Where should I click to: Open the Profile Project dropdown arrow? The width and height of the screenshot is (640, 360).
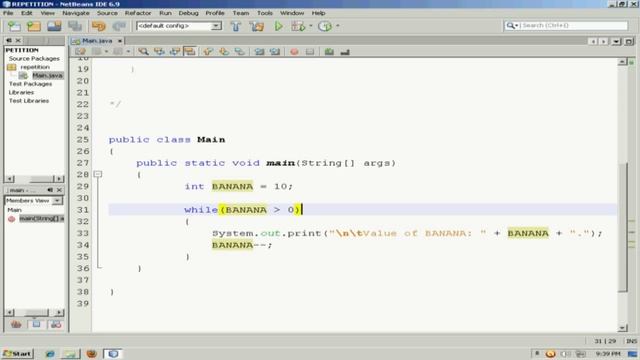[338, 26]
